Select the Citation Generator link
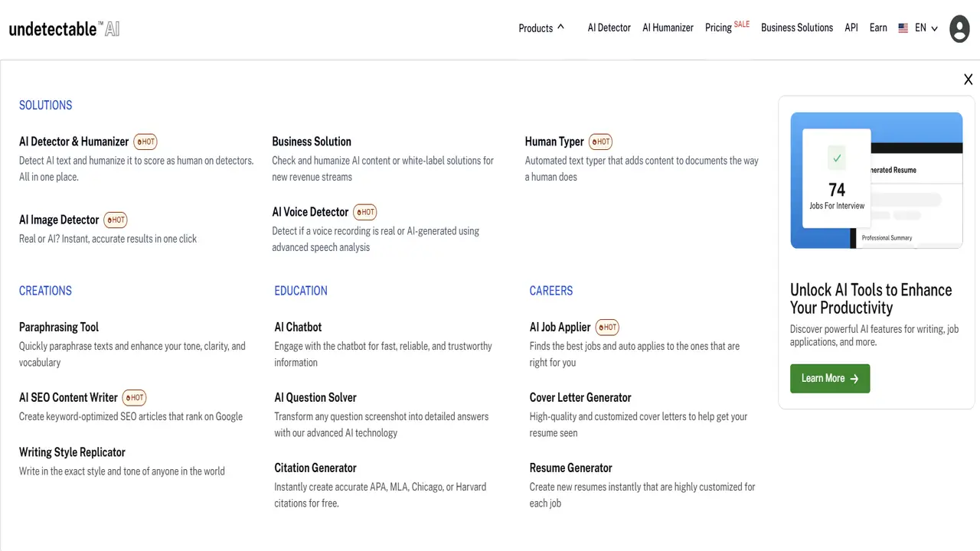This screenshot has height=551, width=980. [315, 468]
